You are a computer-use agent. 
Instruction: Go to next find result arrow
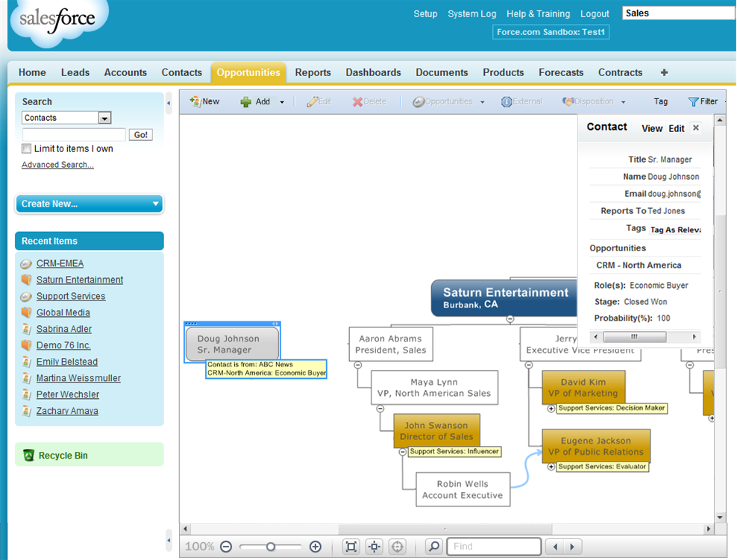572,547
